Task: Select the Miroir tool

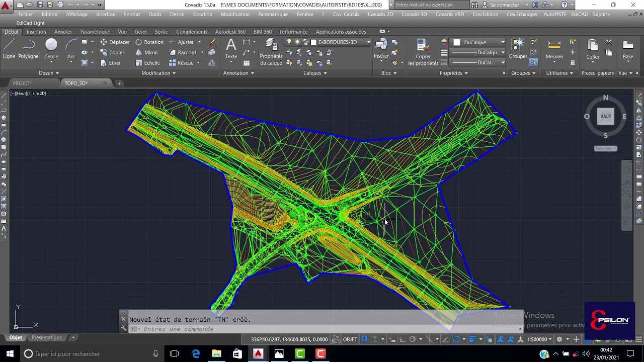Action: tap(146, 52)
